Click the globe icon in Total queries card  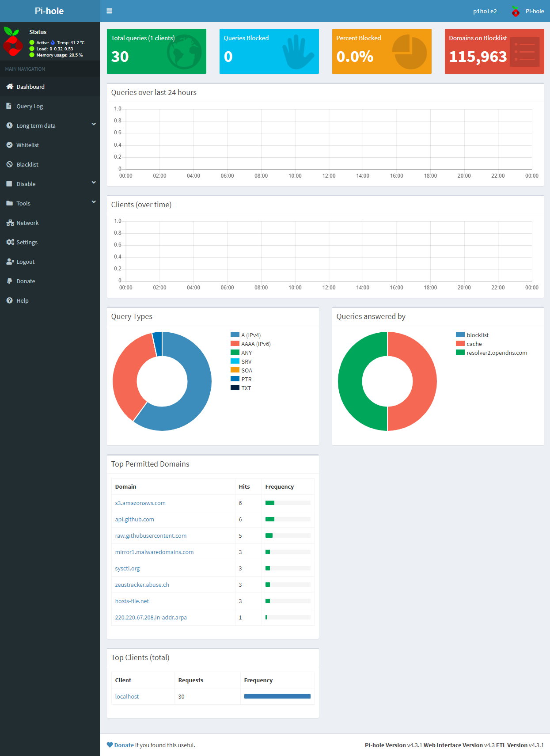point(184,52)
